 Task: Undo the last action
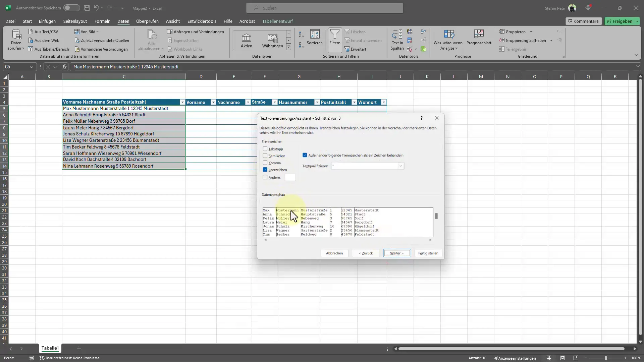tap(97, 8)
